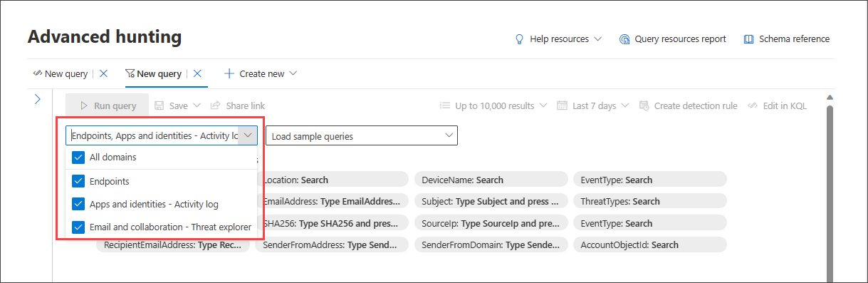This screenshot has width=868, height=283.
Task: Click the SenderFromDomain filter field
Action: (491, 245)
